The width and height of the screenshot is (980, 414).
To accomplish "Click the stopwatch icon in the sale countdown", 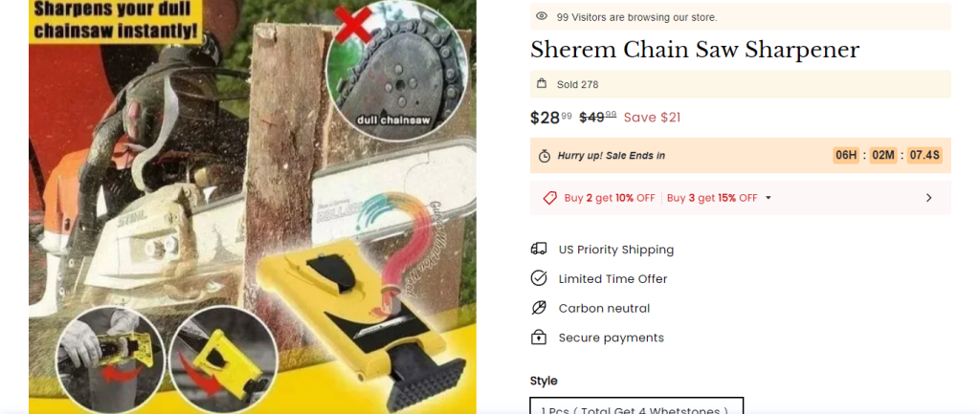I will coord(545,156).
